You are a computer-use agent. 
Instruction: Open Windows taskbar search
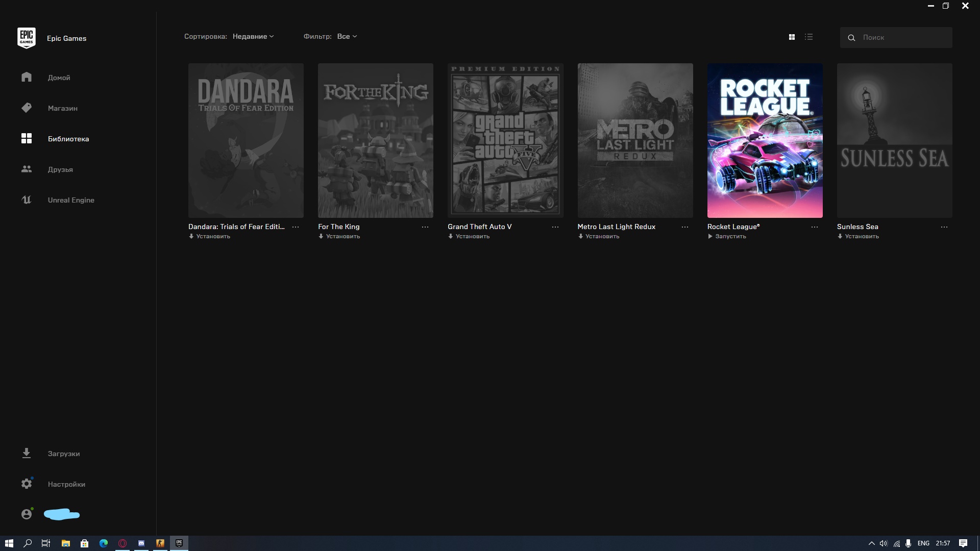[28, 543]
